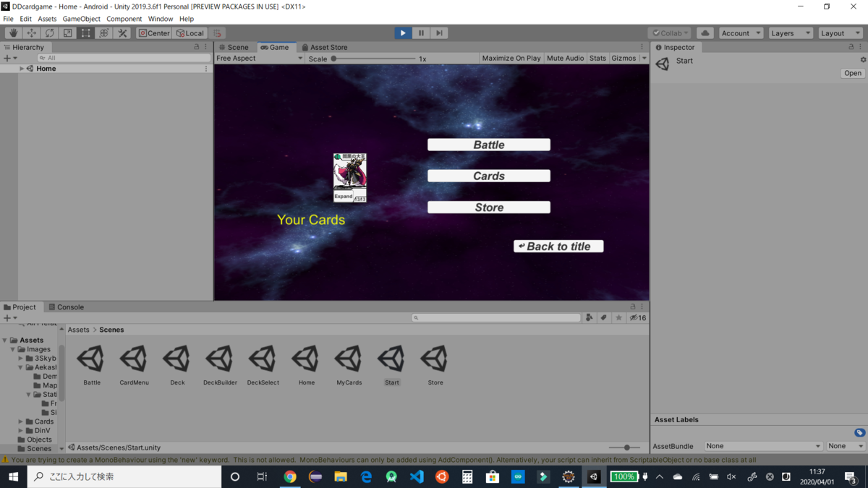Expand the Cards folder

[x=20, y=421]
